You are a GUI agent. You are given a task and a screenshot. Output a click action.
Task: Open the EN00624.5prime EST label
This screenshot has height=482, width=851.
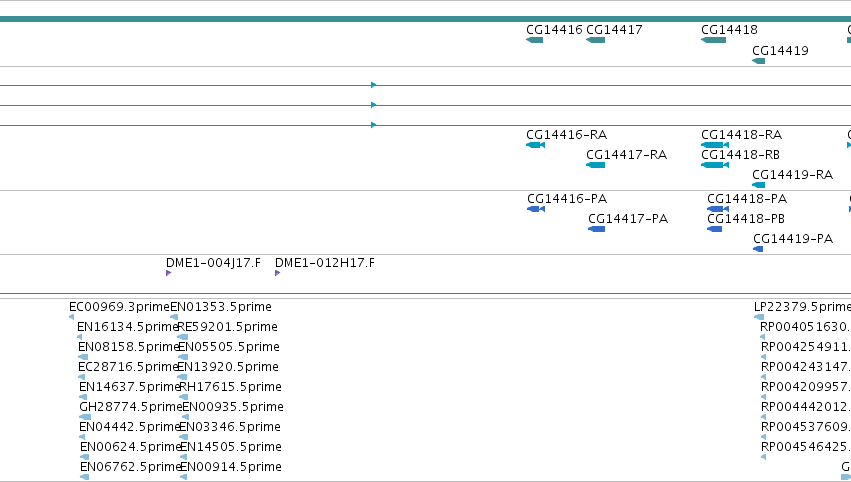130,447
